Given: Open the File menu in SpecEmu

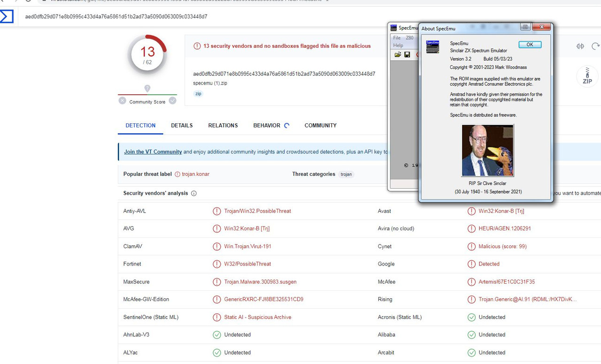Looking at the screenshot, I should (397, 38).
